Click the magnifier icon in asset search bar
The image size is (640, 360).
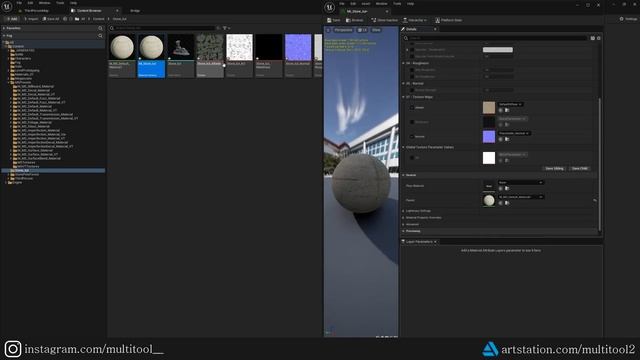112,28
